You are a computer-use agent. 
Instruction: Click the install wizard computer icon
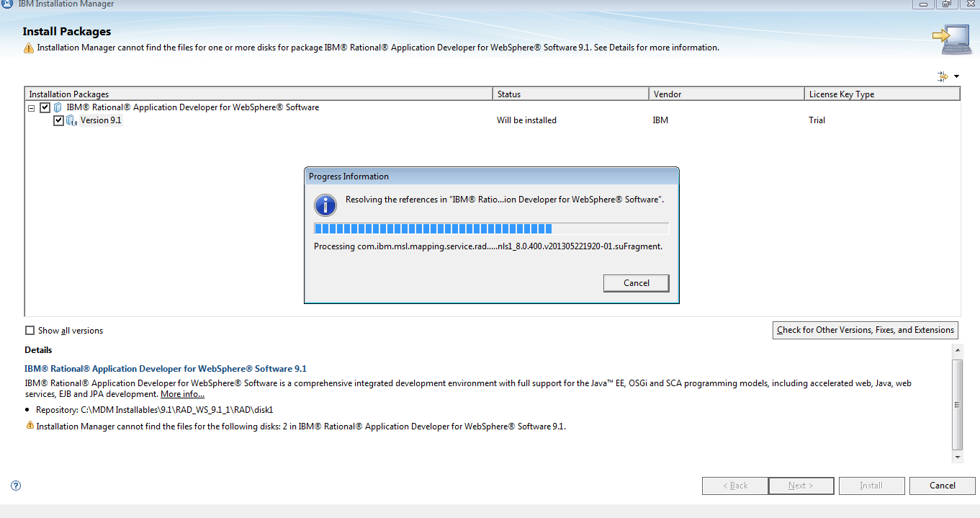coord(951,40)
